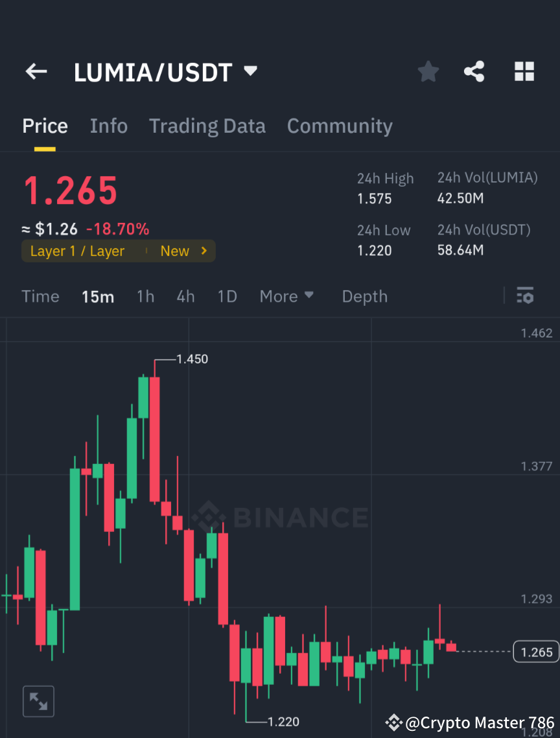Open the Info section

tap(108, 126)
